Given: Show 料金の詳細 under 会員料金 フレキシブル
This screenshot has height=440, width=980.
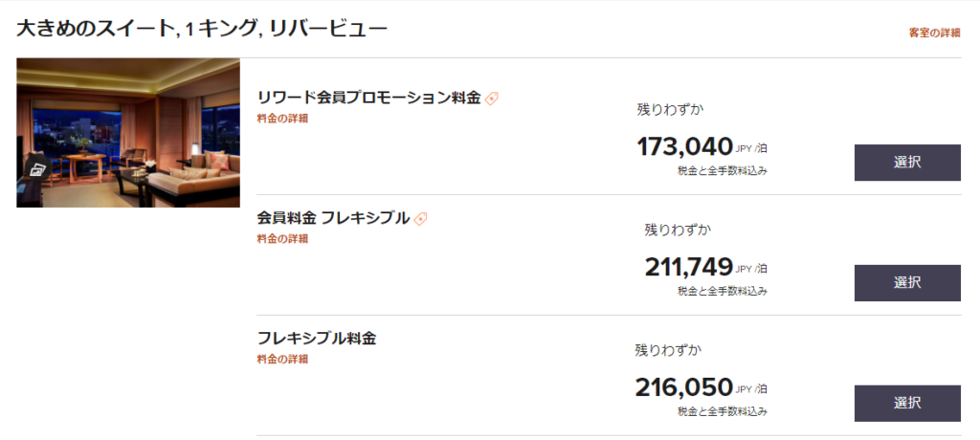Looking at the screenshot, I should [282, 239].
